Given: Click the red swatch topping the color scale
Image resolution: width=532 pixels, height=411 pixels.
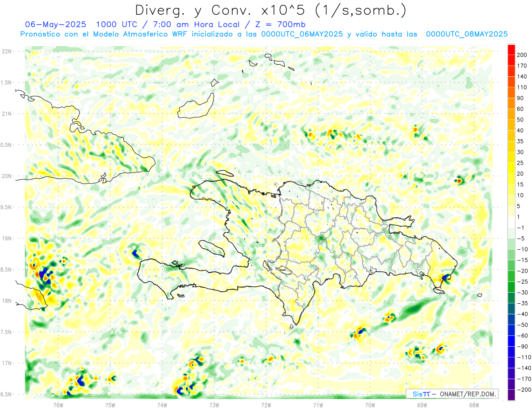Looking at the screenshot, I should pyautogui.click(x=511, y=49).
